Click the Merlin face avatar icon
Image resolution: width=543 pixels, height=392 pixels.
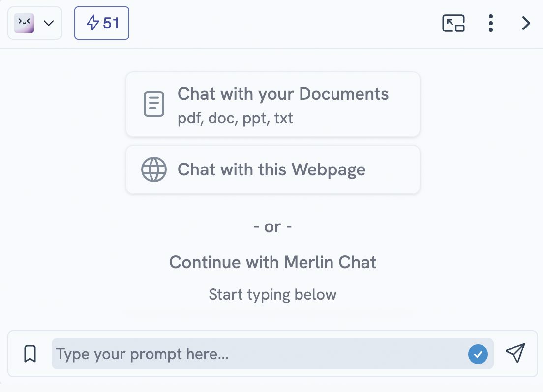pyautogui.click(x=24, y=23)
